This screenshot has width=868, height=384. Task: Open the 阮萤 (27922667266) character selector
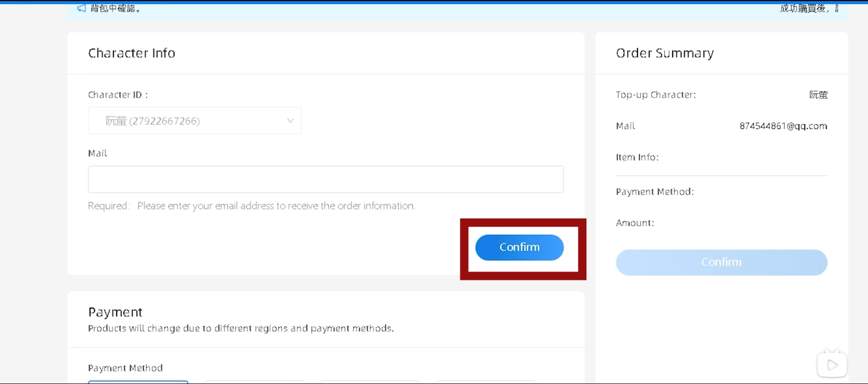click(195, 121)
